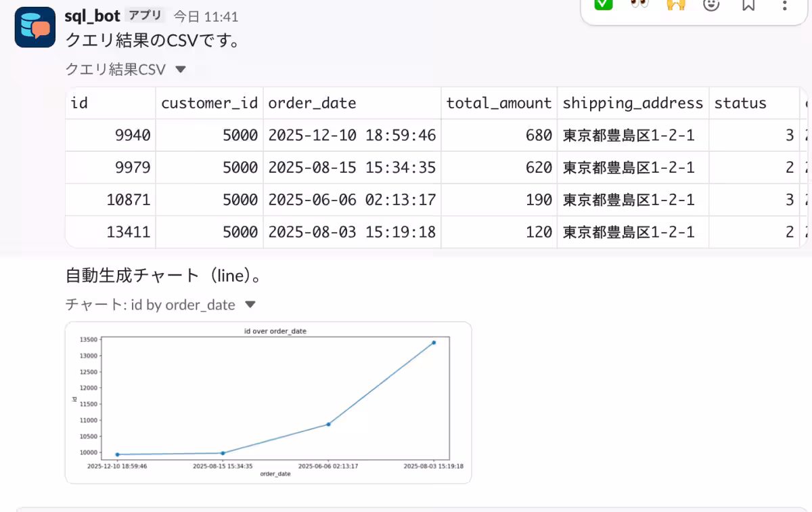React with the eyes emoji
The image size is (812, 512).
tap(639, 4)
